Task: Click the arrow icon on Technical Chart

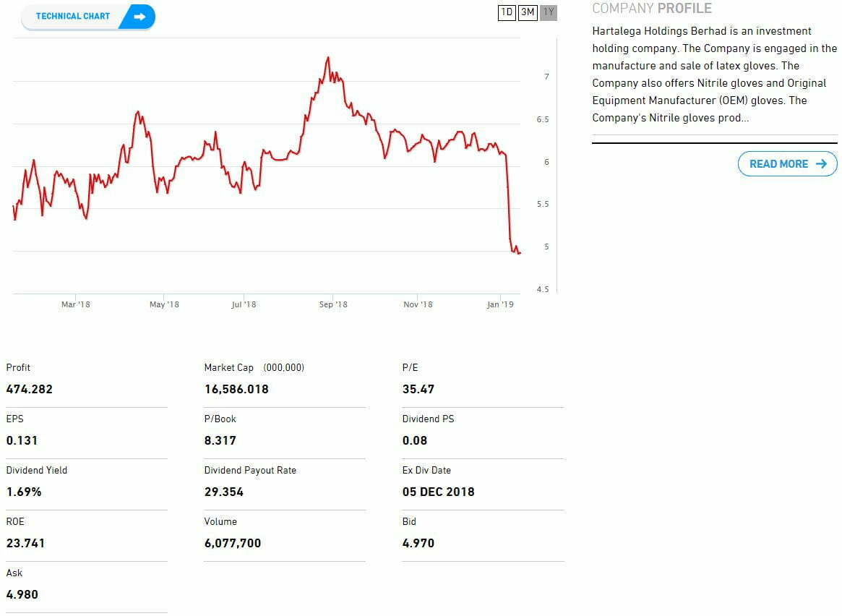Action: click(139, 17)
